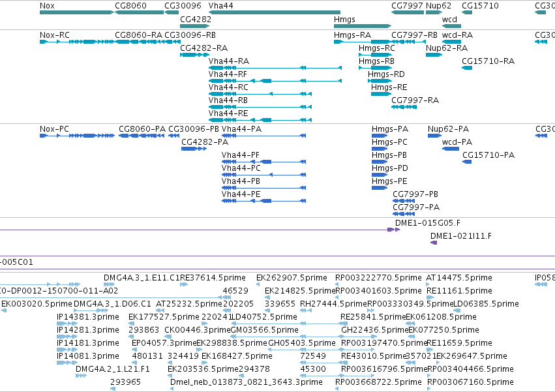Select protein label CG30096-PB

point(194,129)
